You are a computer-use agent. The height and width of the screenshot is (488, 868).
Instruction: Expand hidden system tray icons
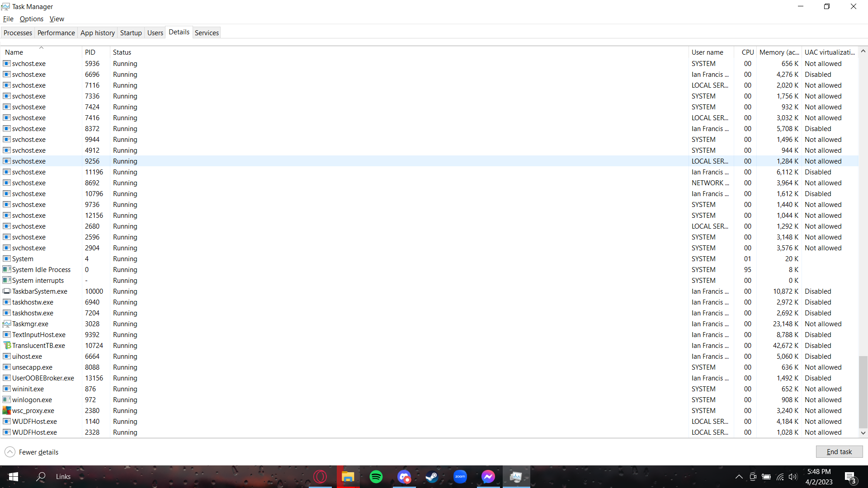pos(739,476)
